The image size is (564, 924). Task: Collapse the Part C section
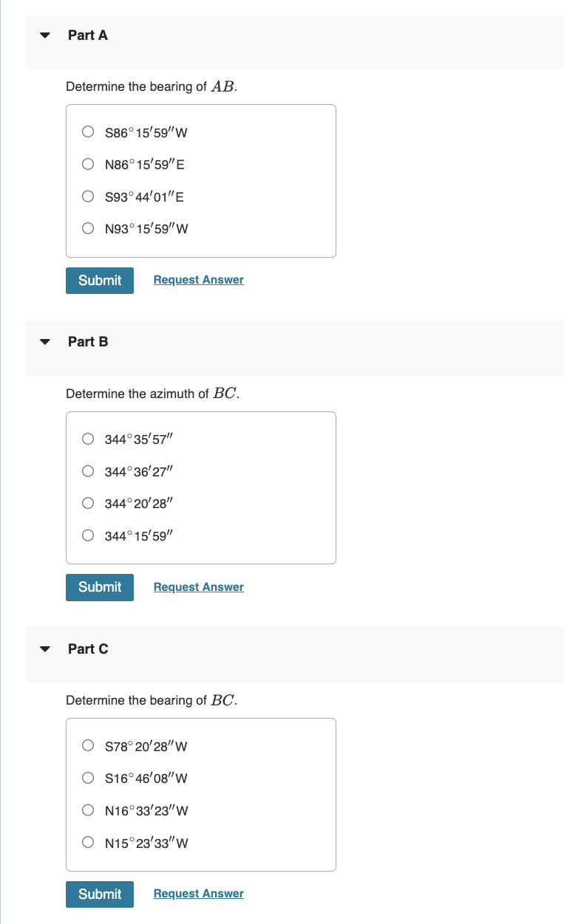[45, 648]
